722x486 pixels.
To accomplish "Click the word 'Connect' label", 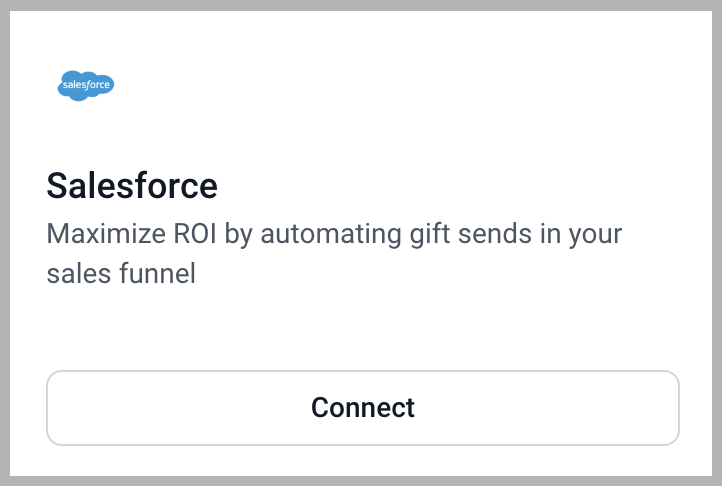I will (363, 408).
